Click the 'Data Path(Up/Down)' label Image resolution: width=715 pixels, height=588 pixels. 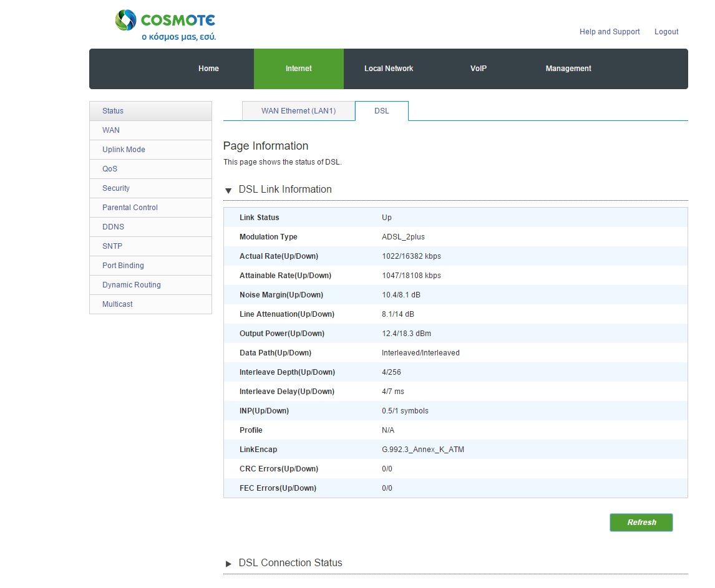point(275,353)
